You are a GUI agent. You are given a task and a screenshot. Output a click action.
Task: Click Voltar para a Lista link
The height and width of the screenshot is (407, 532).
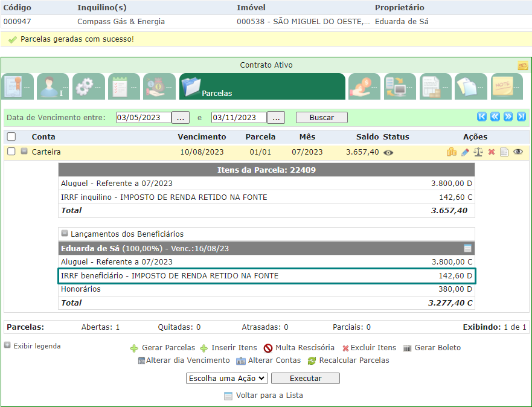click(269, 396)
